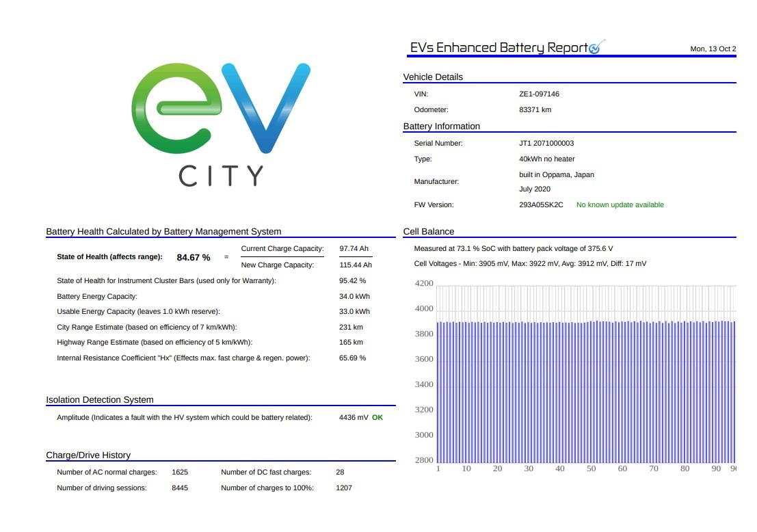This screenshot has width=757, height=532.
Task: Click the cell voltage bar above label 50
Action: [591, 391]
